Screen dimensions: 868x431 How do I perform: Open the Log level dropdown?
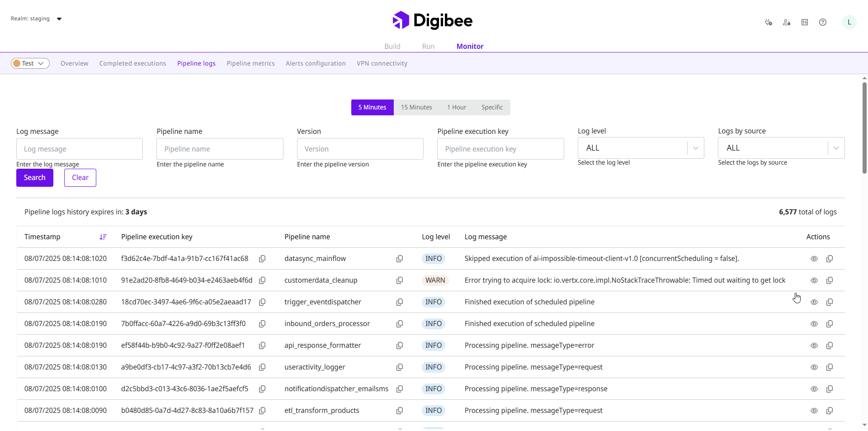(640, 148)
